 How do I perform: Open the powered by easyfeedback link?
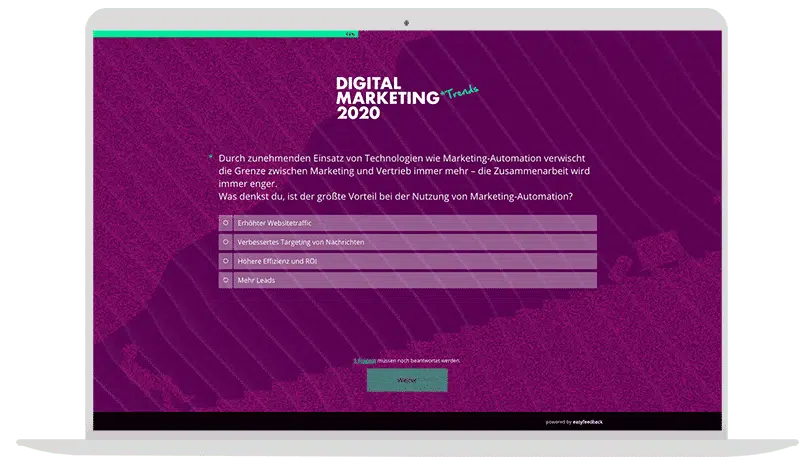click(x=574, y=422)
